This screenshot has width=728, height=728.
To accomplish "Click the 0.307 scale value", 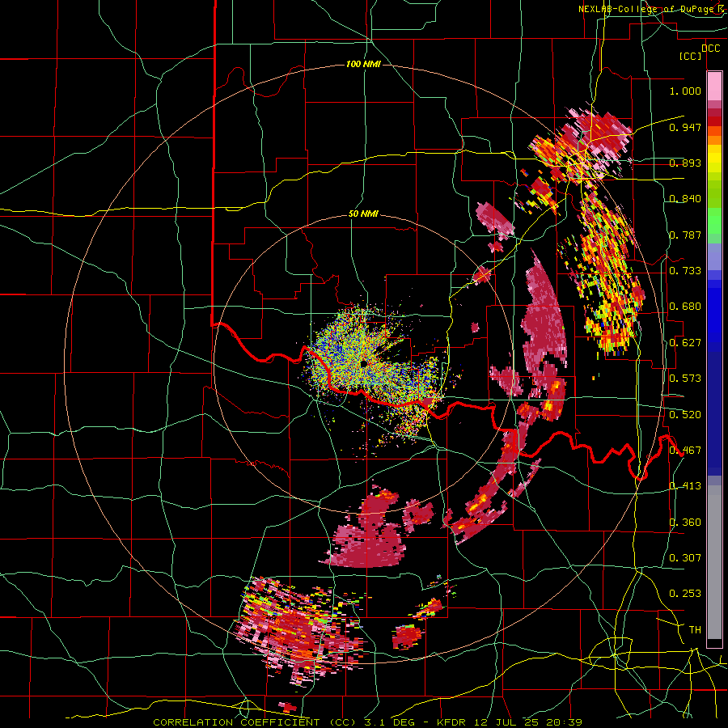I will (x=685, y=558).
